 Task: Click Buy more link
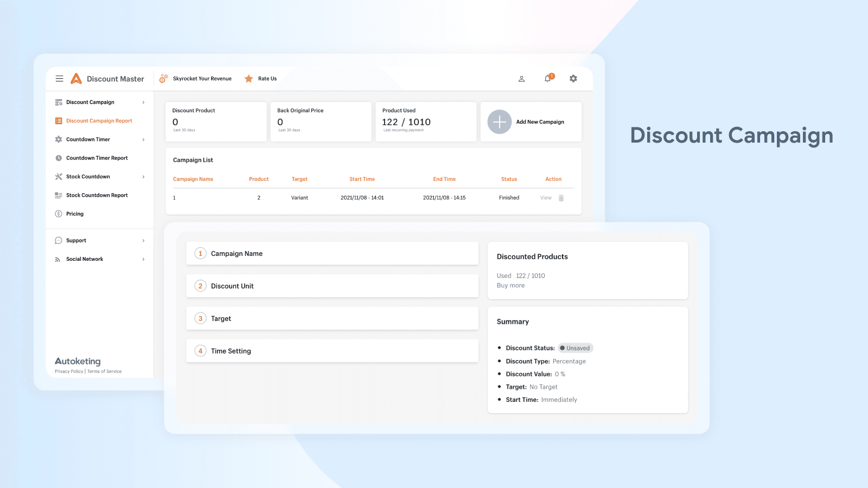click(510, 285)
